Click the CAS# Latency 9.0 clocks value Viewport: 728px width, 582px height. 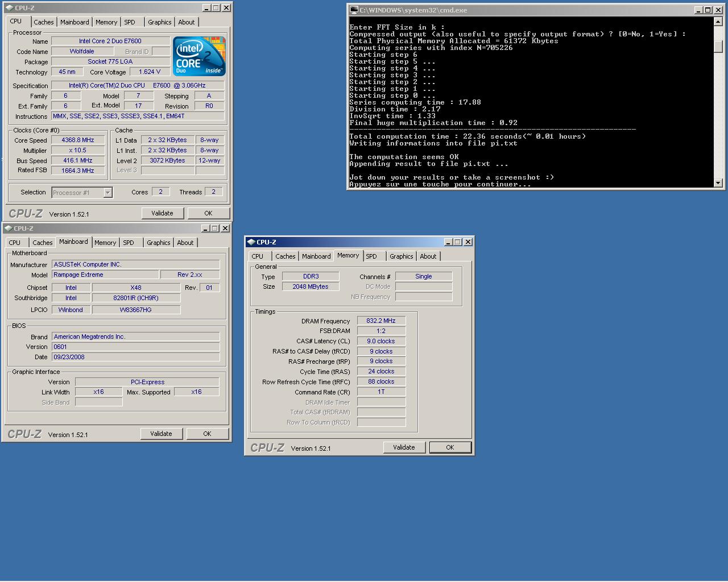(x=381, y=341)
